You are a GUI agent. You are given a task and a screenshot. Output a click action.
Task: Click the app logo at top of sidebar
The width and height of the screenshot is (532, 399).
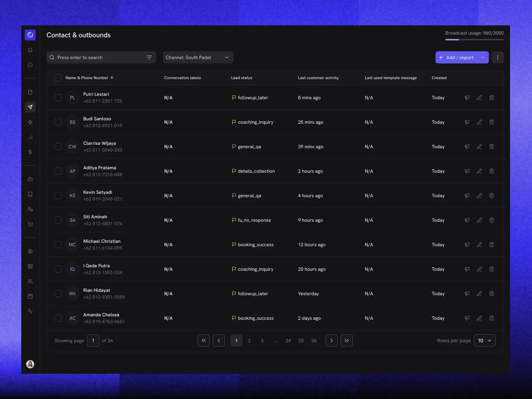[x=30, y=35]
